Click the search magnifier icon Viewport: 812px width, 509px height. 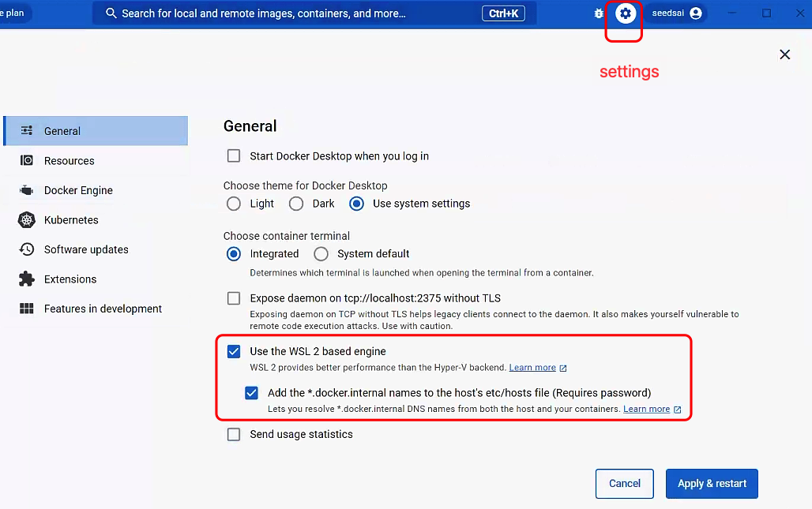coord(111,13)
